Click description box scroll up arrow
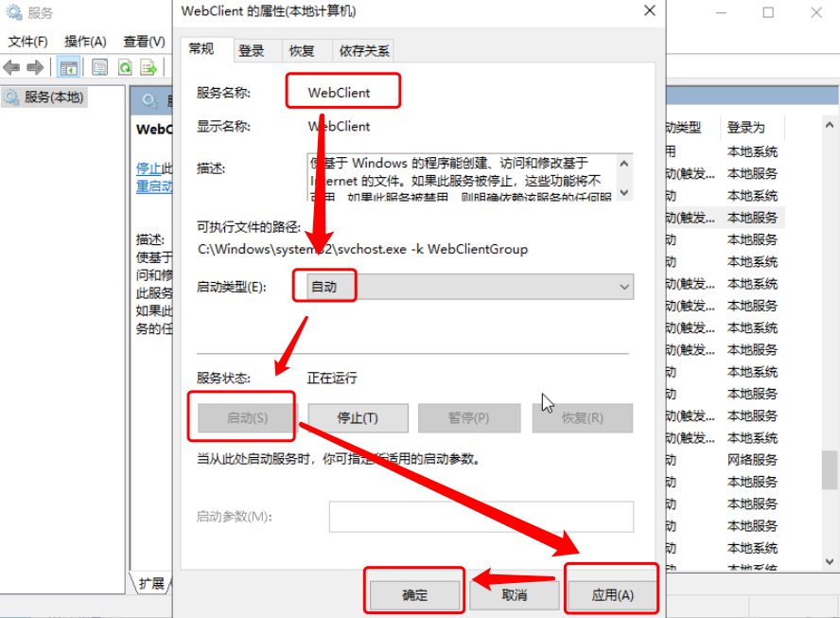The image size is (840, 618). pyautogui.click(x=623, y=164)
